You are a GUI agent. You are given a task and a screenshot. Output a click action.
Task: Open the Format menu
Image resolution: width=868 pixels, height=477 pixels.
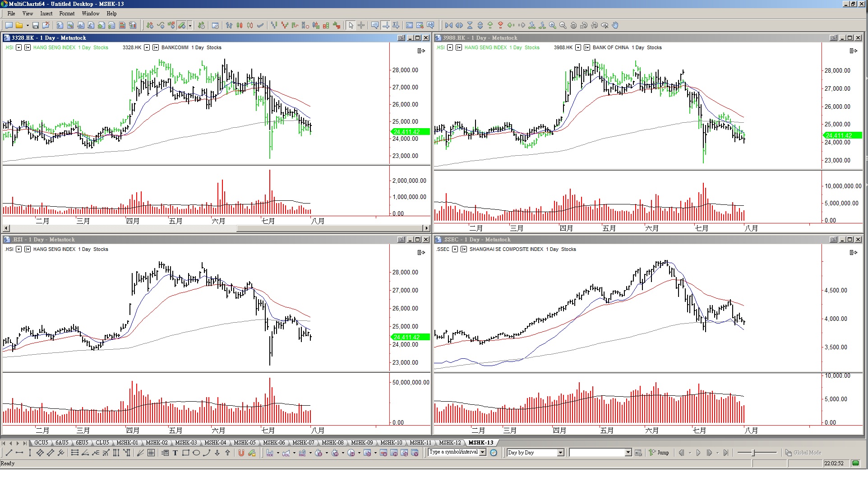pos(67,14)
